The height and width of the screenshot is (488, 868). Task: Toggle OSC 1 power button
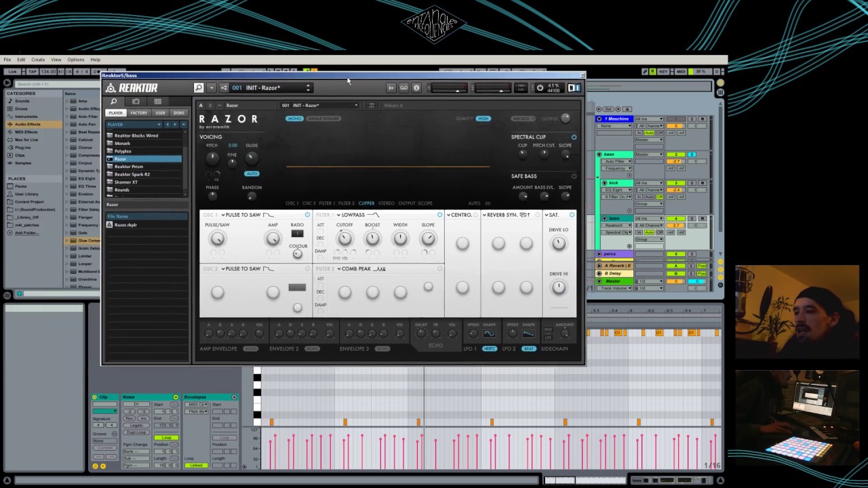[x=307, y=215]
